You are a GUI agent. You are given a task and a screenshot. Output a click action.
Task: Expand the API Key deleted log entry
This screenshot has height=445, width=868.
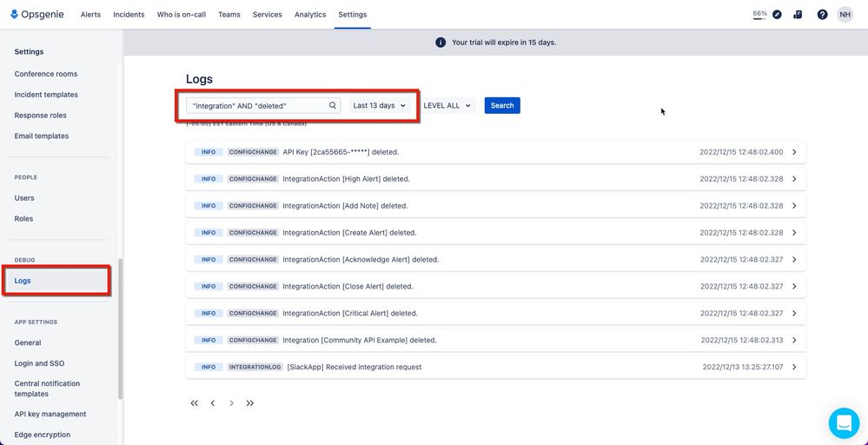coord(794,151)
